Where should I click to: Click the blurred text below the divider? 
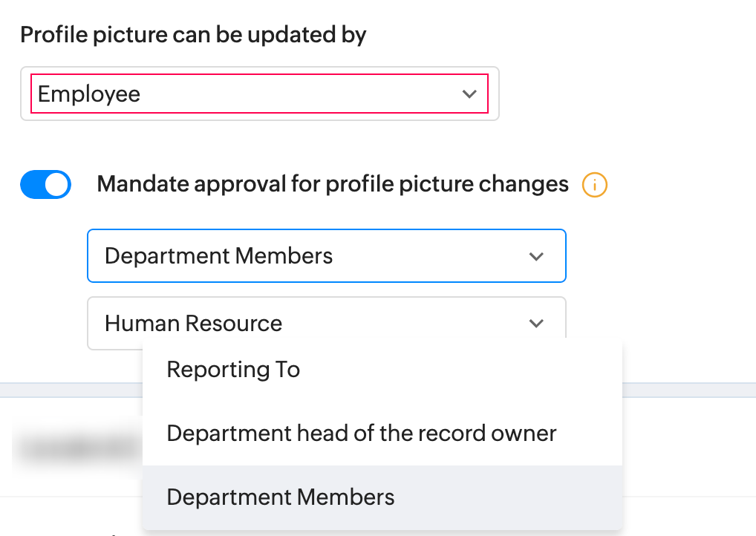(x=78, y=448)
